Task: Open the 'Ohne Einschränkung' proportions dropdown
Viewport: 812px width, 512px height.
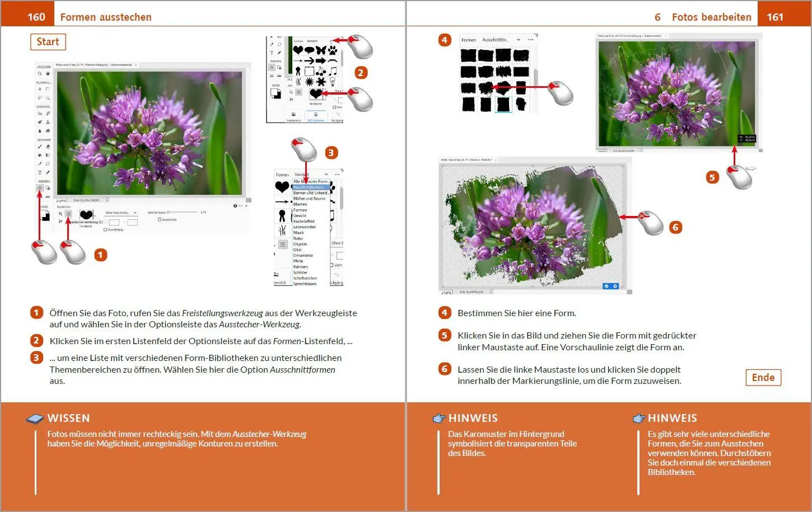Action: pos(121,213)
